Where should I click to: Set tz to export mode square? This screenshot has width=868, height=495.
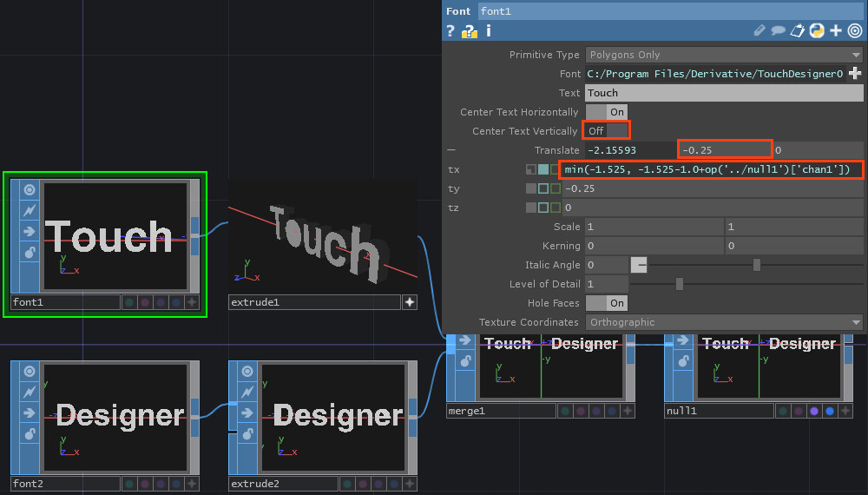(555, 208)
